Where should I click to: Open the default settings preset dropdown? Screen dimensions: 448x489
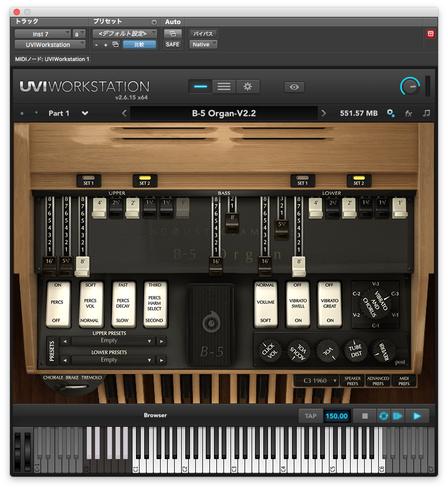pos(125,33)
